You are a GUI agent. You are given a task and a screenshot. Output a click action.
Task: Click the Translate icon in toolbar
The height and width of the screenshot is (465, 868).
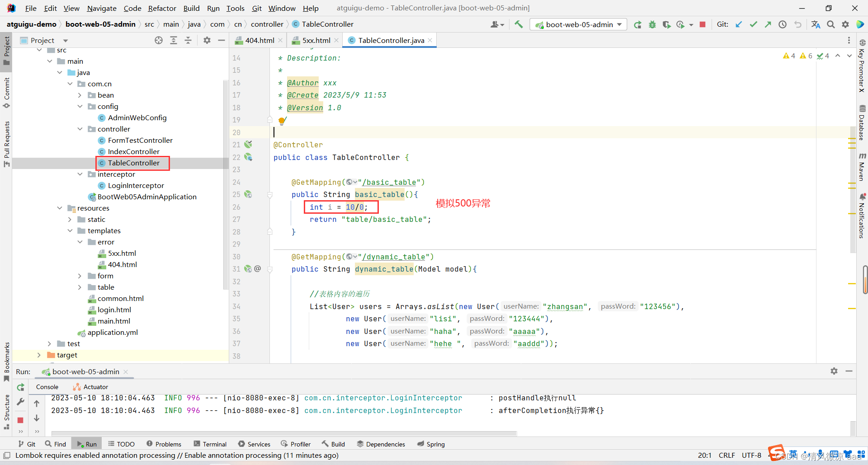816,24
